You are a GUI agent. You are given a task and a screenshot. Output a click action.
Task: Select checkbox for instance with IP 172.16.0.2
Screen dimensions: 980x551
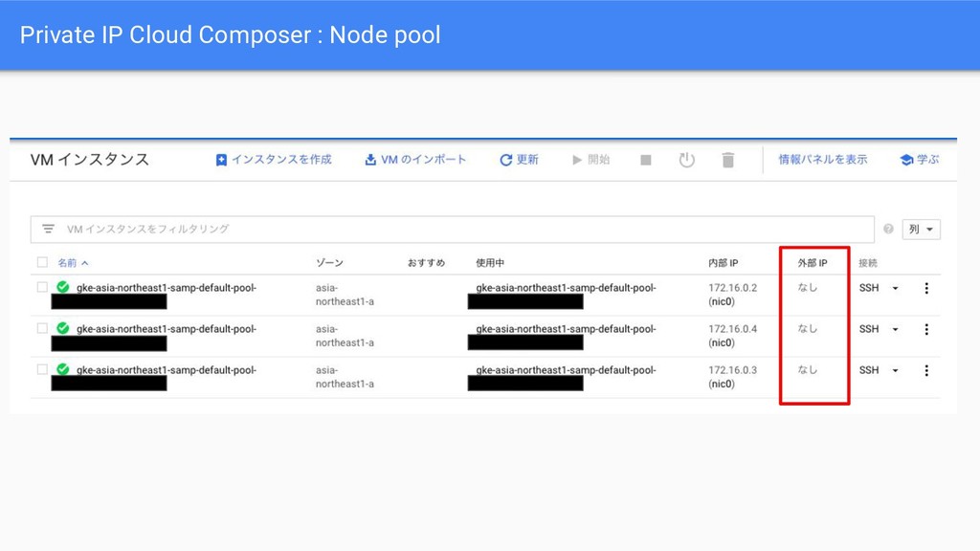pos(42,287)
